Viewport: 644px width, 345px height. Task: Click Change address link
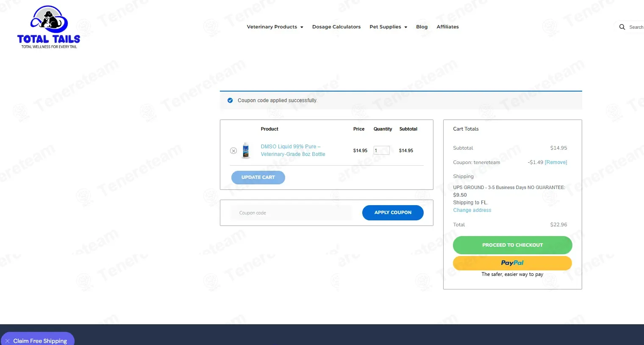pyautogui.click(x=472, y=210)
